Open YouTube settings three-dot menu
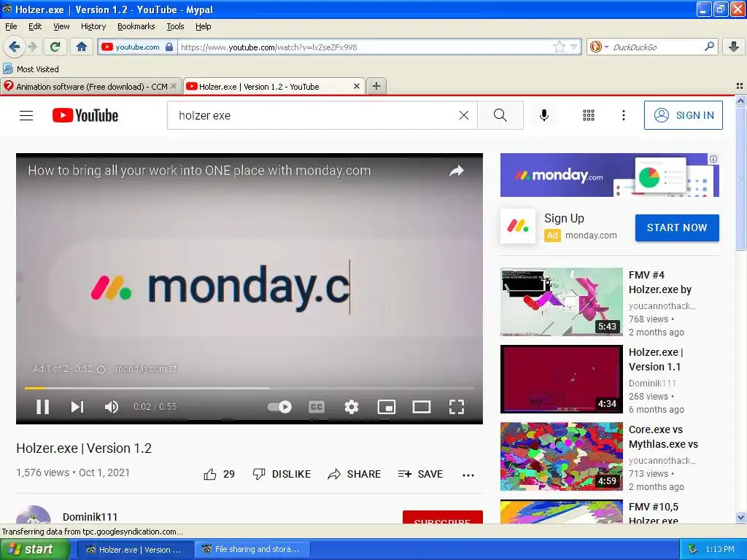 (x=624, y=115)
